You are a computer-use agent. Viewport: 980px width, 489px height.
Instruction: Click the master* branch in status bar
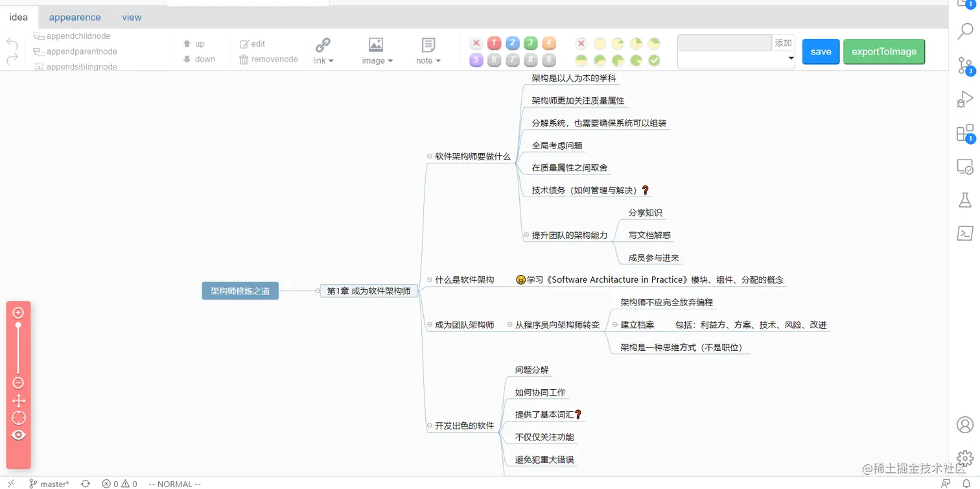[49, 484]
